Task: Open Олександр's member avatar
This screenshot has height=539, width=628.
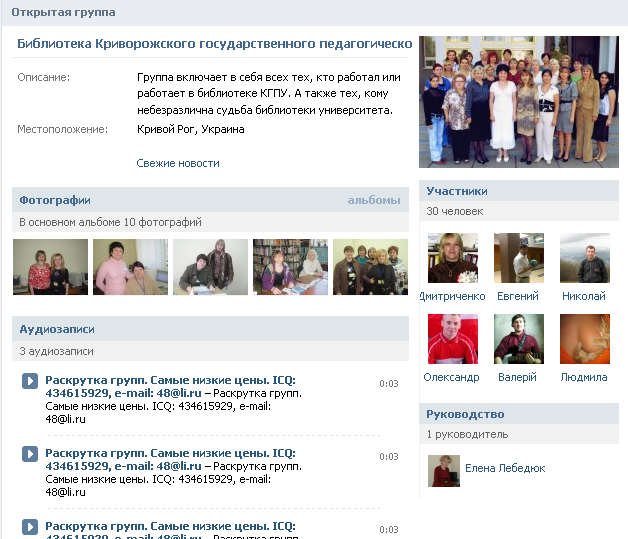Action: point(453,339)
